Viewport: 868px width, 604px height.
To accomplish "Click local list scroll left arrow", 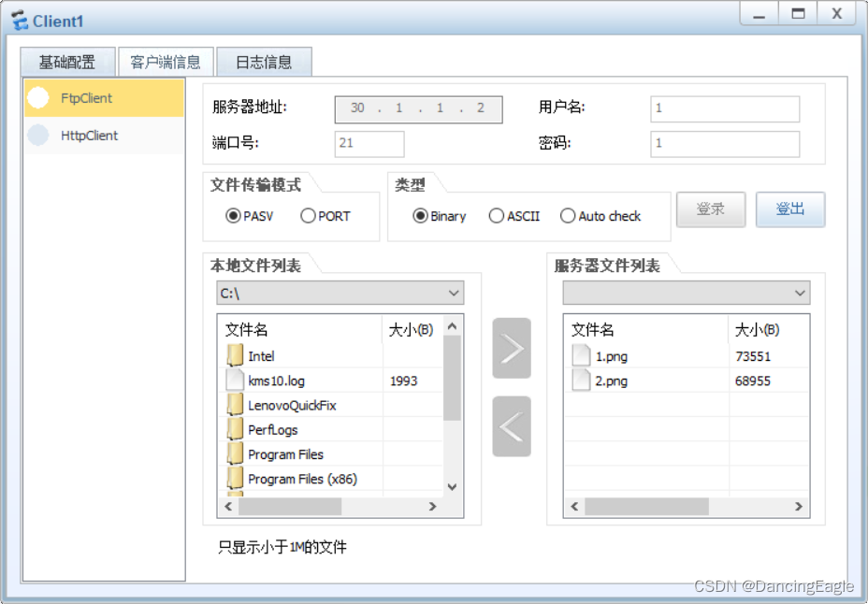I will (x=228, y=506).
